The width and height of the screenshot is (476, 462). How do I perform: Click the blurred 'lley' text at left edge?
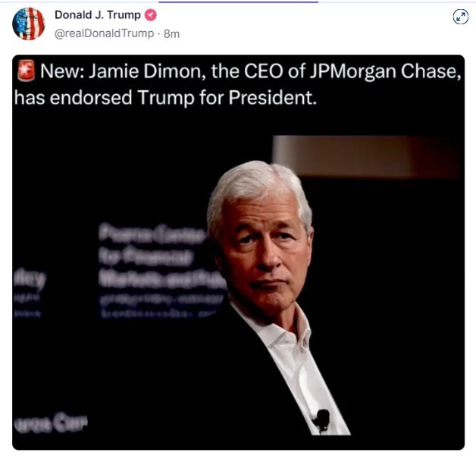tap(30, 280)
